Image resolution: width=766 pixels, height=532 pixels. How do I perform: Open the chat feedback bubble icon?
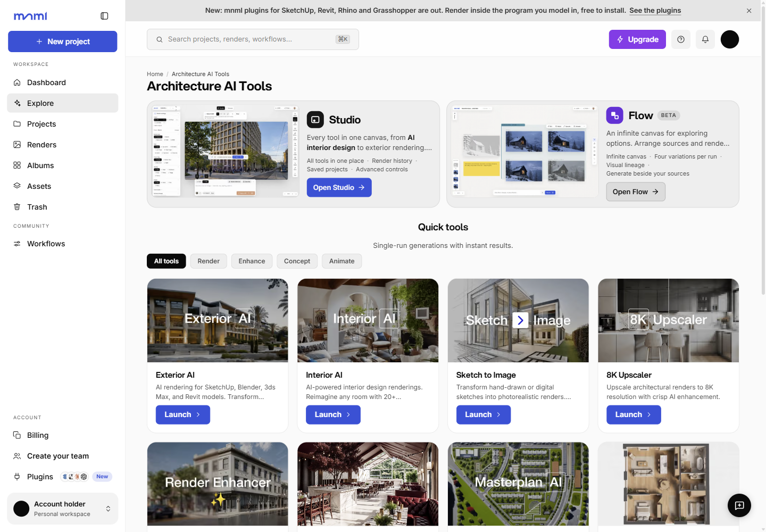(x=739, y=505)
